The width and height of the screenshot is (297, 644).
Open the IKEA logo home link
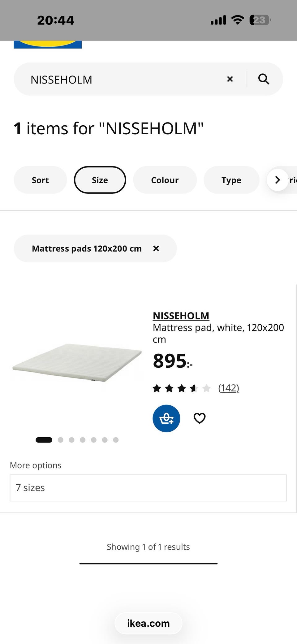click(48, 44)
